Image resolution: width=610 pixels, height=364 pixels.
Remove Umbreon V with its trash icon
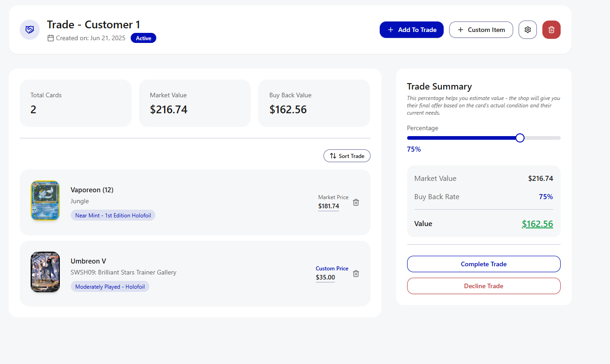pyautogui.click(x=356, y=274)
